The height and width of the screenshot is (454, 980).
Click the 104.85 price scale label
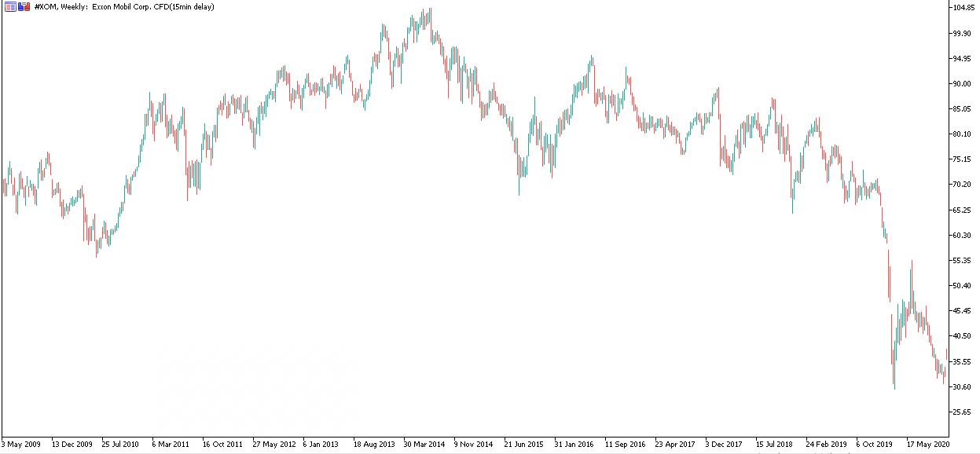click(x=964, y=8)
